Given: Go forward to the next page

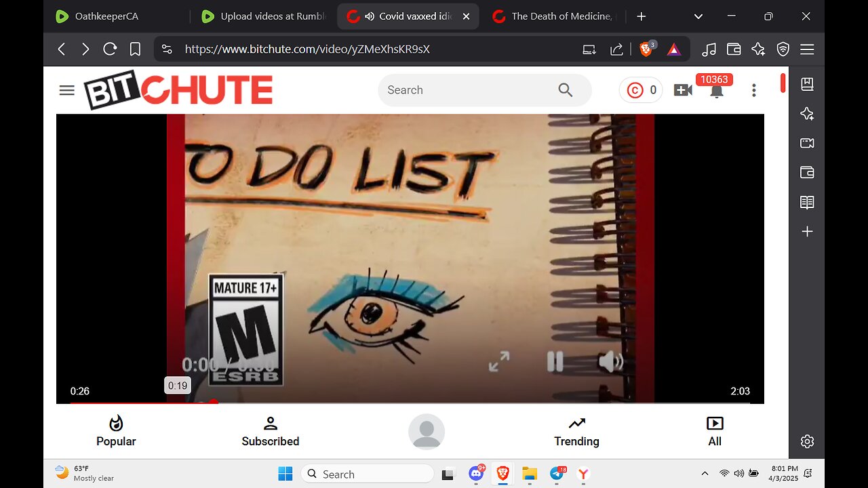Looking at the screenshot, I should point(85,49).
